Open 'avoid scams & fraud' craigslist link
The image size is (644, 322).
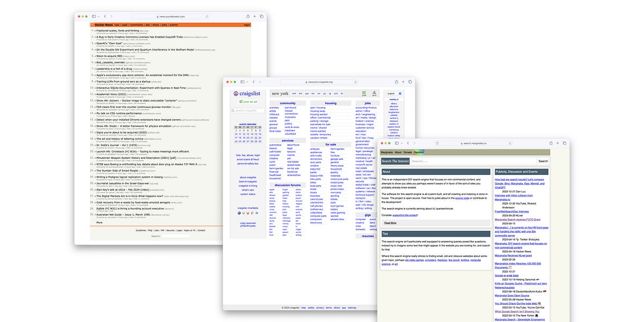[x=248, y=159]
